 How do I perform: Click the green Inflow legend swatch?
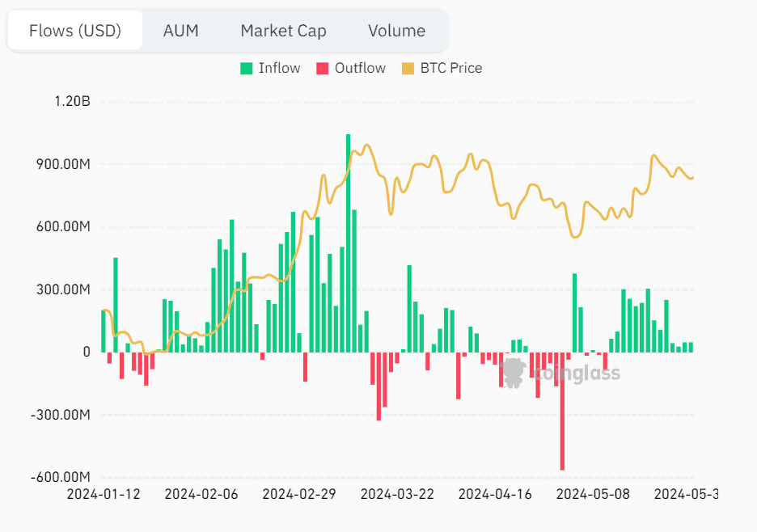[x=247, y=69]
